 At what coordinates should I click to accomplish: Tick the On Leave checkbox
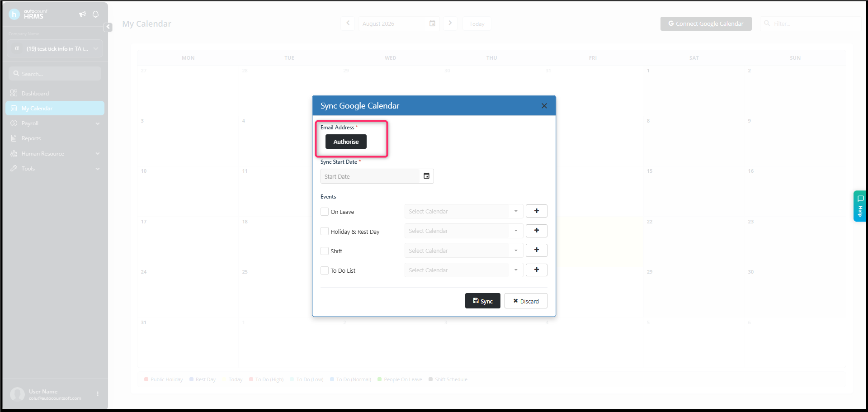tap(325, 212)
